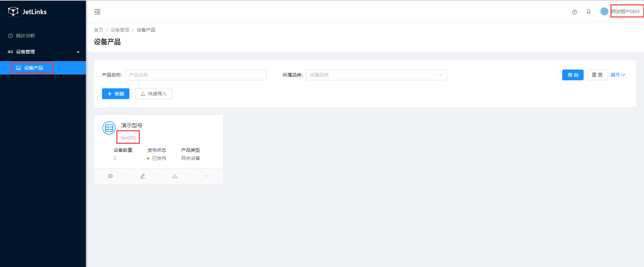Image resolution: width=644 pixels, height=267 pixels.
Task: Expand more filters with 展开
Action: pyautogui.click(x=618, y=75)
